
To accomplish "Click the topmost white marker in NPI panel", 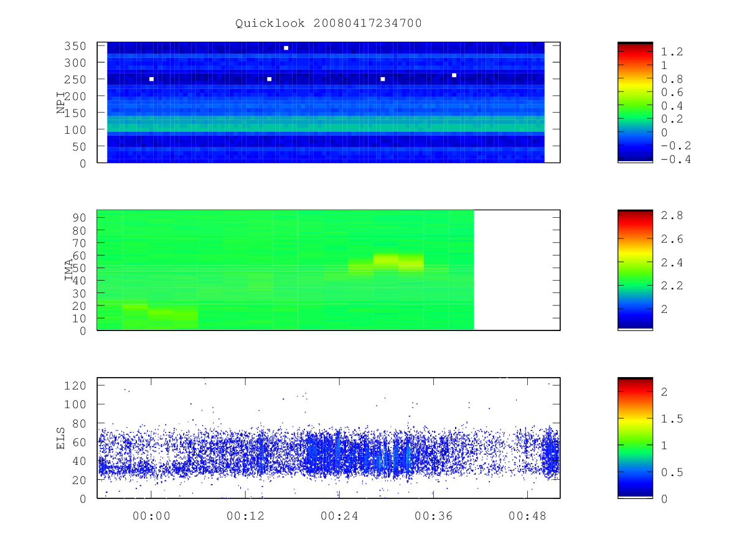I will click(286, 48).
